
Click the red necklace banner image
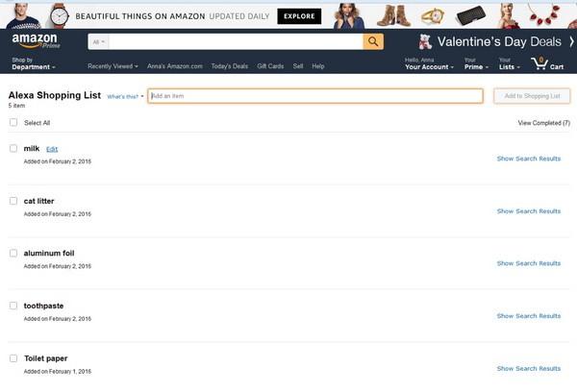[544, 14]
